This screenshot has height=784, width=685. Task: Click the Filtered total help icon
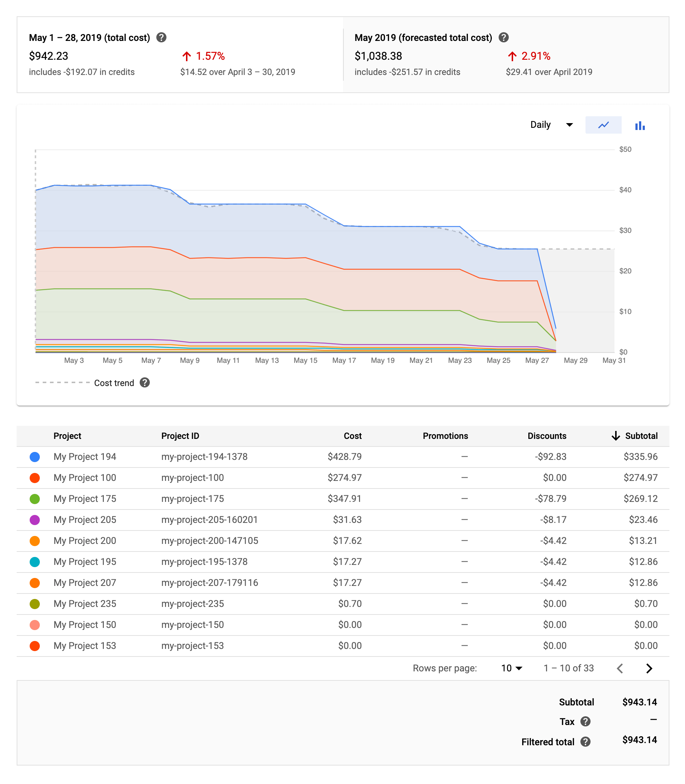(585, 742)
